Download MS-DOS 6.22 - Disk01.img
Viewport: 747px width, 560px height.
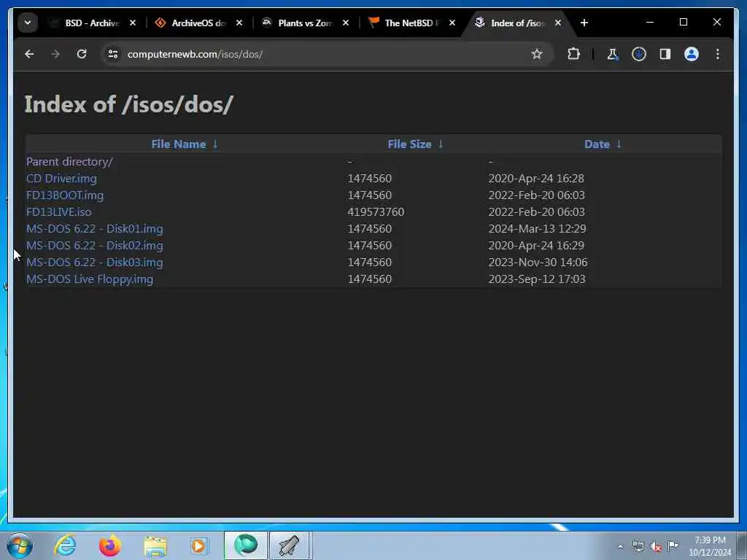[x=94, y=229]
